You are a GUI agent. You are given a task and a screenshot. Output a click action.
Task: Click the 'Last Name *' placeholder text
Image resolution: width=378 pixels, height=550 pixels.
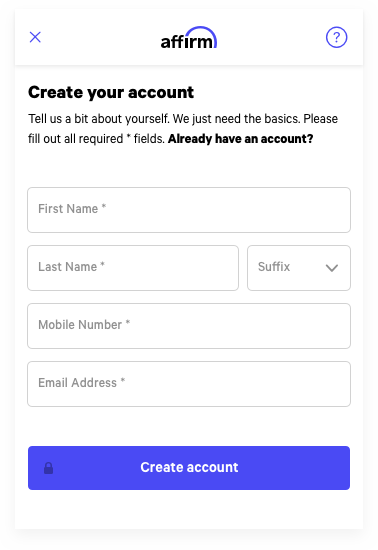(71, 267)
